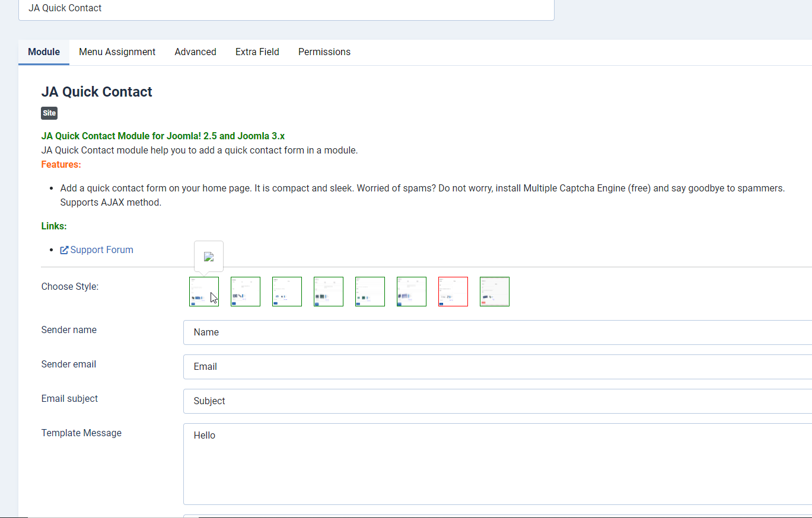Click the Site badge under the heading
The image size is (812, 518).
pos(49,113)
